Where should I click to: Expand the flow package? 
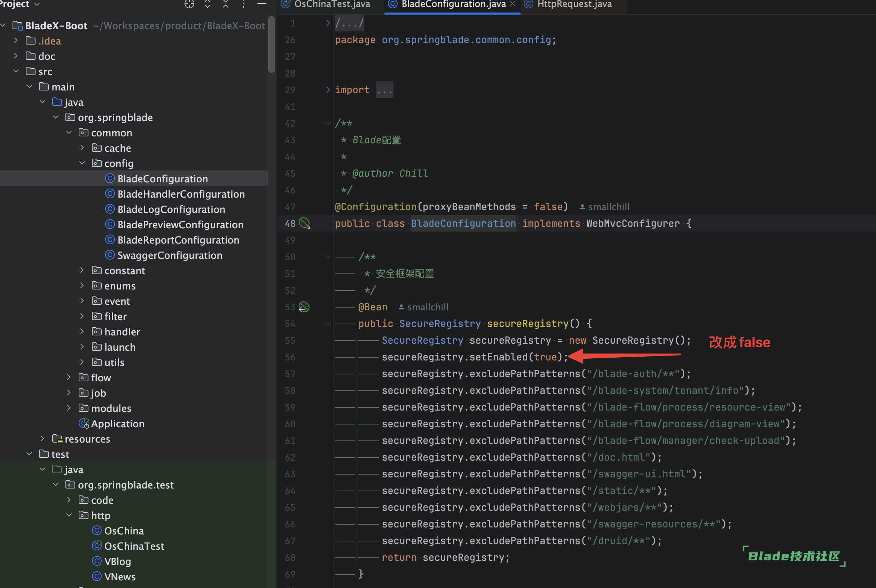(x=69, y=378)
